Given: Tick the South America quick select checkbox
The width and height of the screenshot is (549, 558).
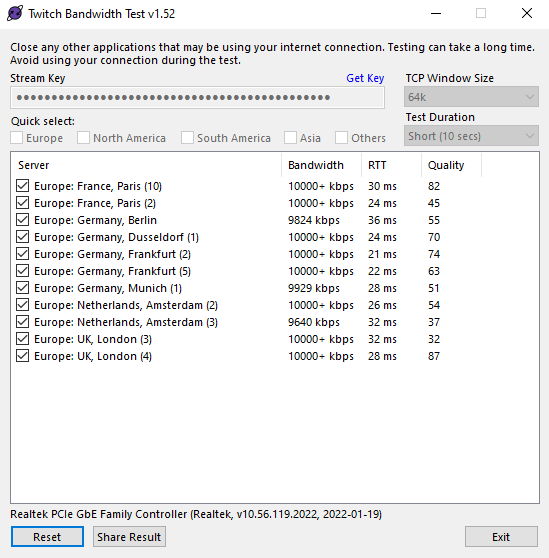Looking at the screenshot, I should pyautogui.click(x=187, y=138).
